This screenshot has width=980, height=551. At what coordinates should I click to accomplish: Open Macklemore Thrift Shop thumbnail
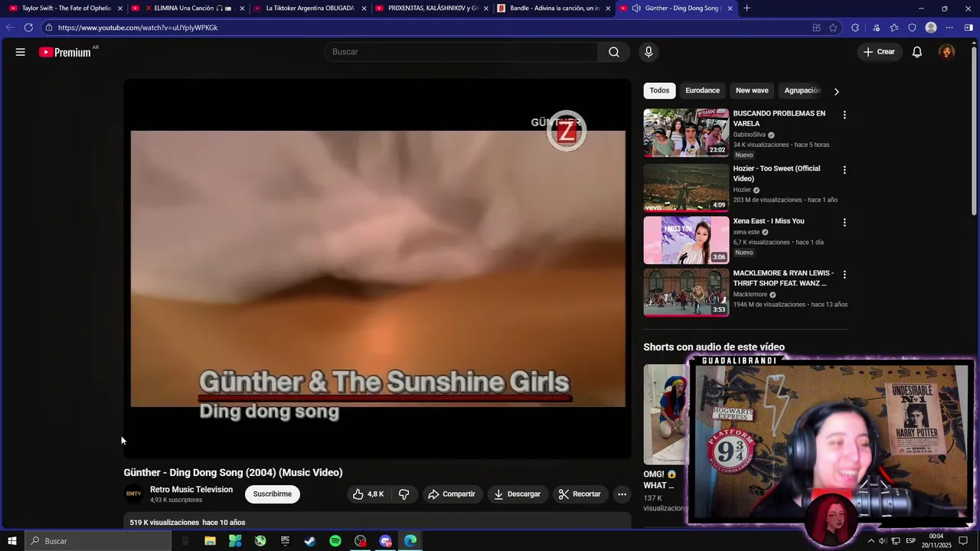[x=686, y=292]
